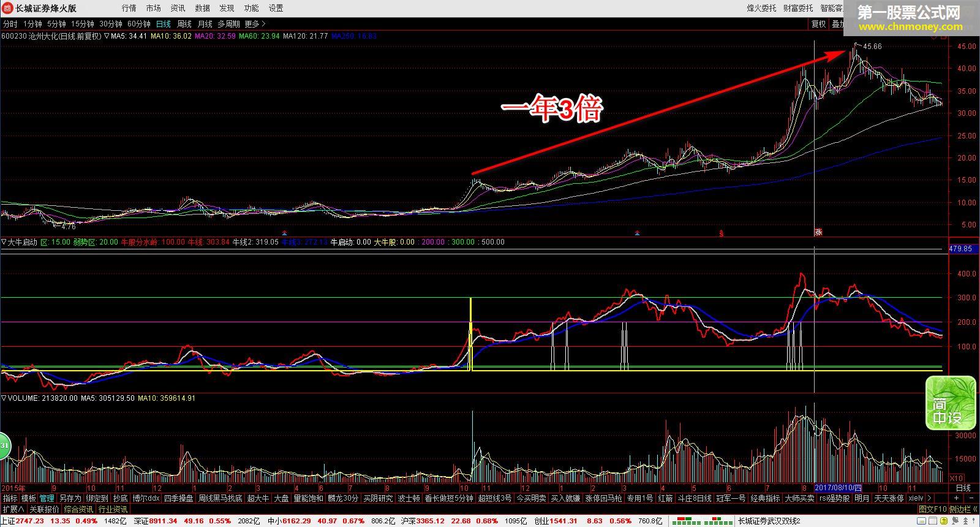Click 图文F10 button
This screenshot has height=527, width=980.
click(x=933, y=509)
